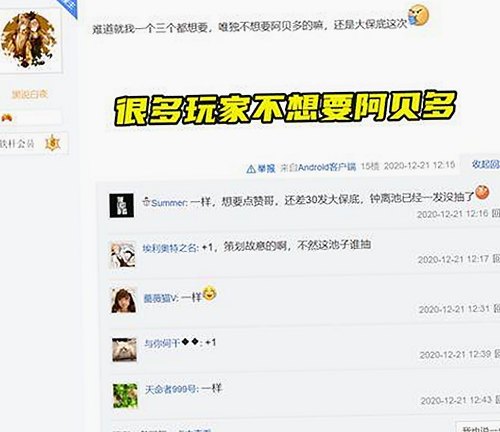500x432 pixels.
Task: Click the post author name under avatar
Action: point(30,95)
